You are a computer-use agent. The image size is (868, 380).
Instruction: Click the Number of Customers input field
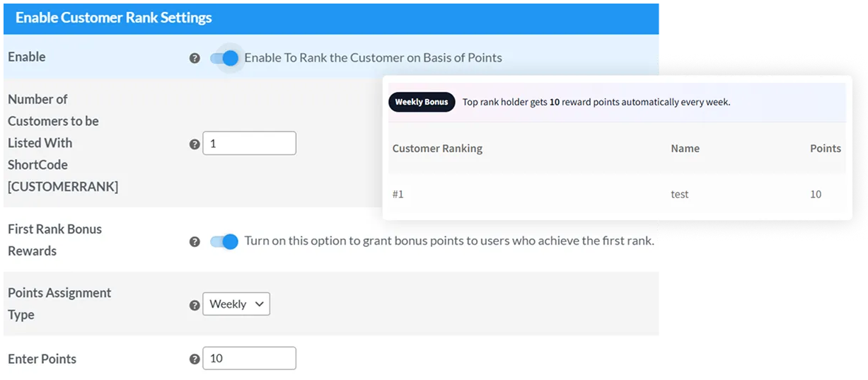249,144
